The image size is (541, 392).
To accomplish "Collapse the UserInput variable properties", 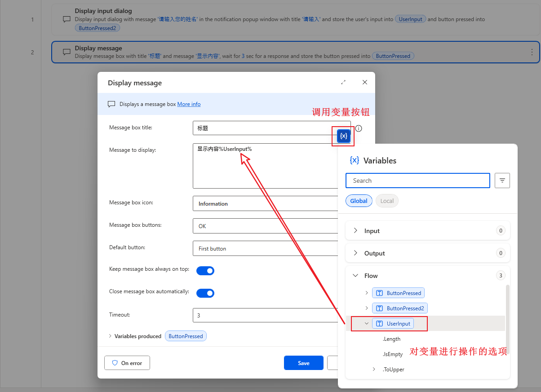I will pyautogui.click(x=367, y=323).
